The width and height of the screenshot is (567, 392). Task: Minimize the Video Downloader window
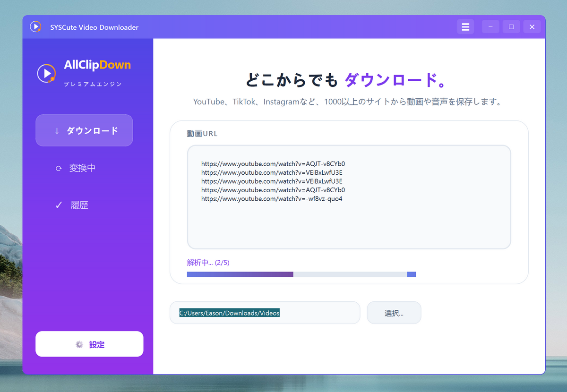click(x=490, y=27)
